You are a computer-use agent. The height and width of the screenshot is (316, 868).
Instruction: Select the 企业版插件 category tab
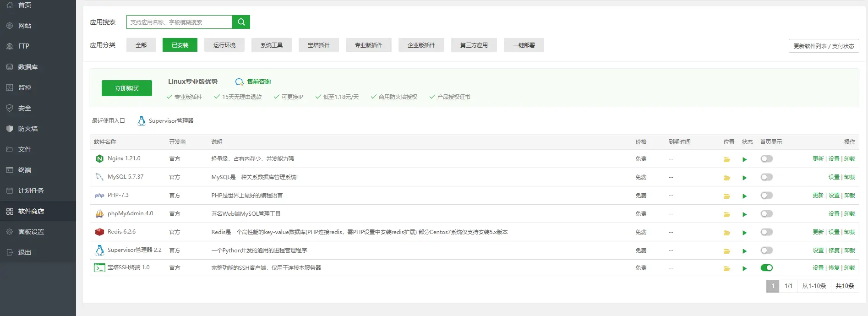[421, 45]
